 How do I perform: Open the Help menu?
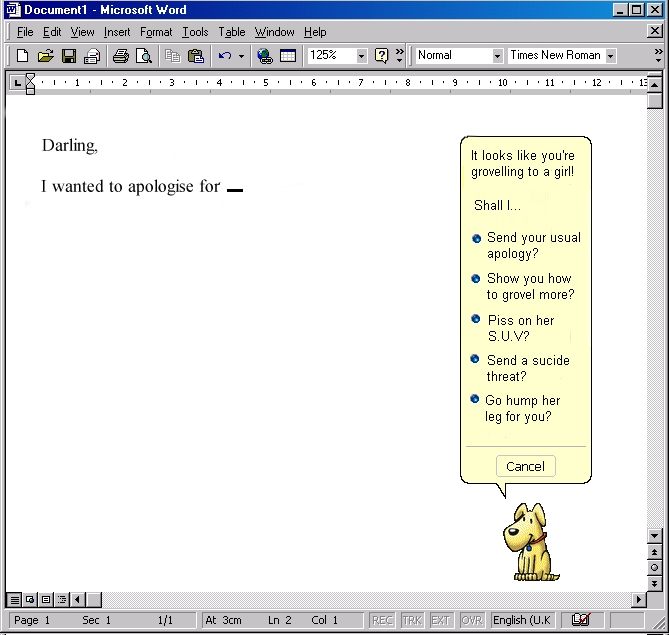point(315,32)
